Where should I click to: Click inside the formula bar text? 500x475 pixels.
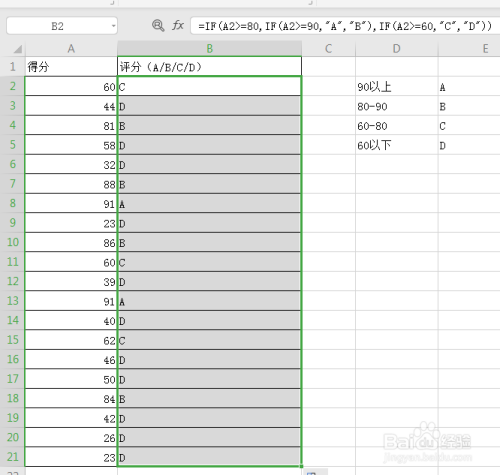pyautogui.click(x=345, y=26)
